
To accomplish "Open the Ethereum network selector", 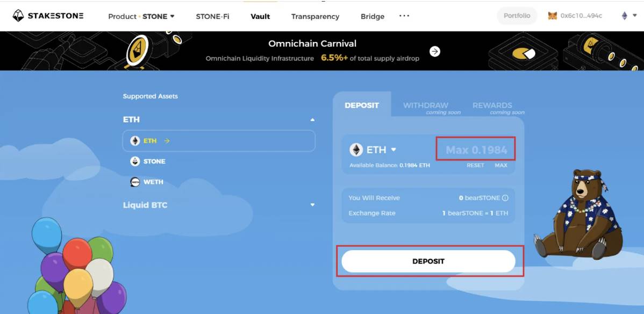I will [627, 16].
